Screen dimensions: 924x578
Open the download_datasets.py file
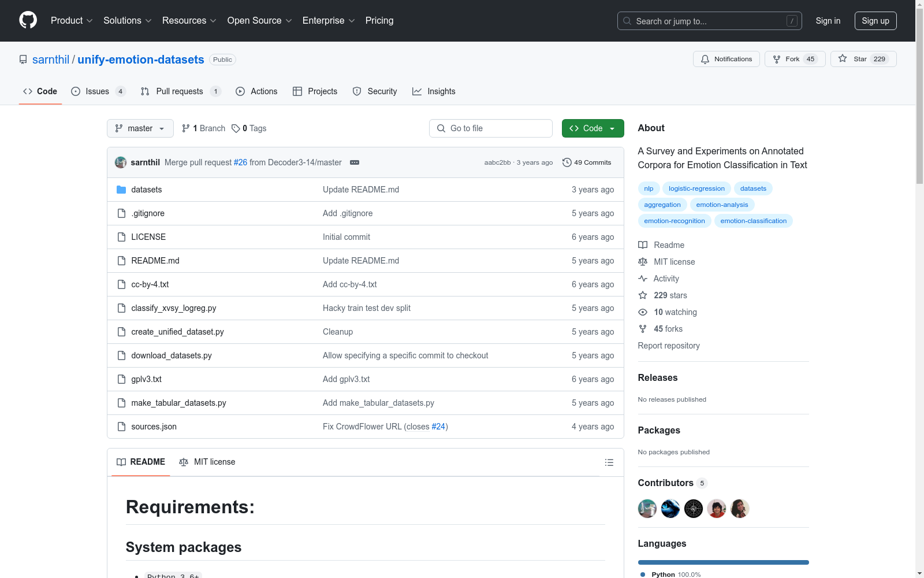172,355
